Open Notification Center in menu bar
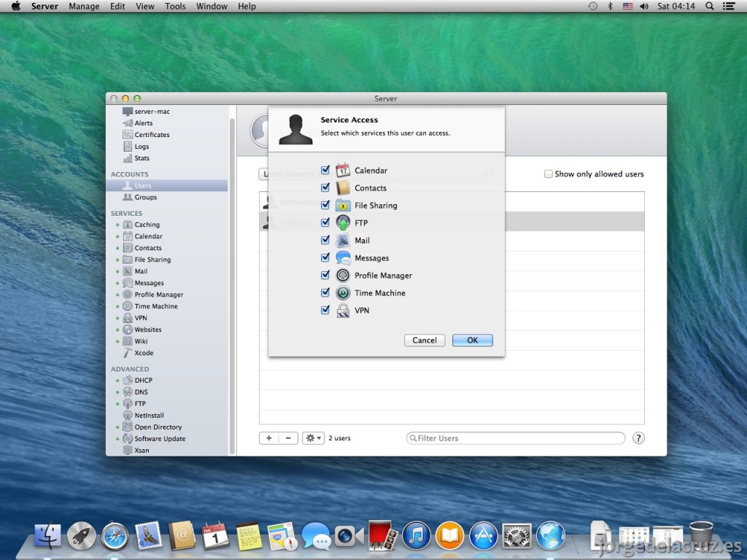Image resolution: width=747 pixels, height=560 pixels. pyautogui.click(x=729, y=6)
